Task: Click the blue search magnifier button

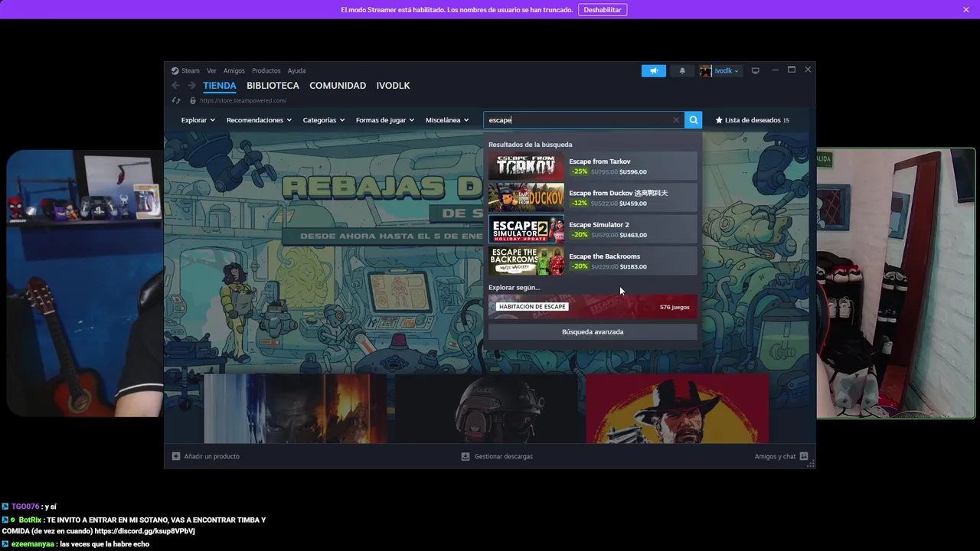Action: (693, 120)
